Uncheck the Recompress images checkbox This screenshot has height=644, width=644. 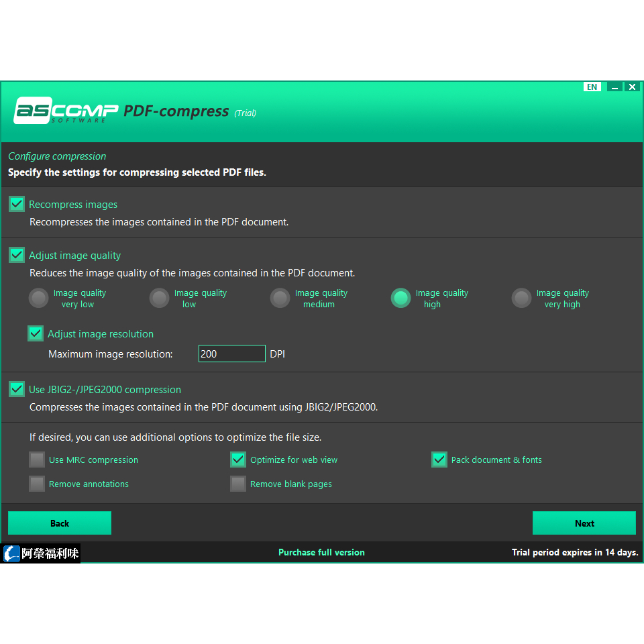pyautogui.click(x=17, y=204)
